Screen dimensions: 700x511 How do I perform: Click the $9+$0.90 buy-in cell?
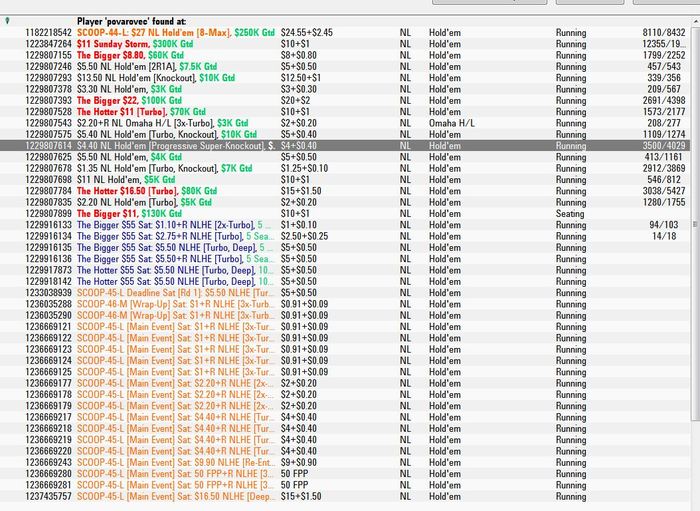click(299, 462)
